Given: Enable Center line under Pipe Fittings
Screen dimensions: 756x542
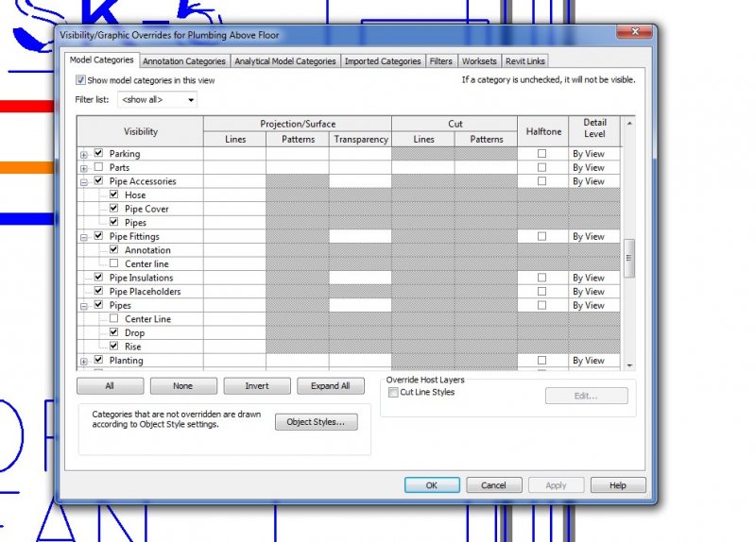Looking at the screenshot, I should coord(113,263).
